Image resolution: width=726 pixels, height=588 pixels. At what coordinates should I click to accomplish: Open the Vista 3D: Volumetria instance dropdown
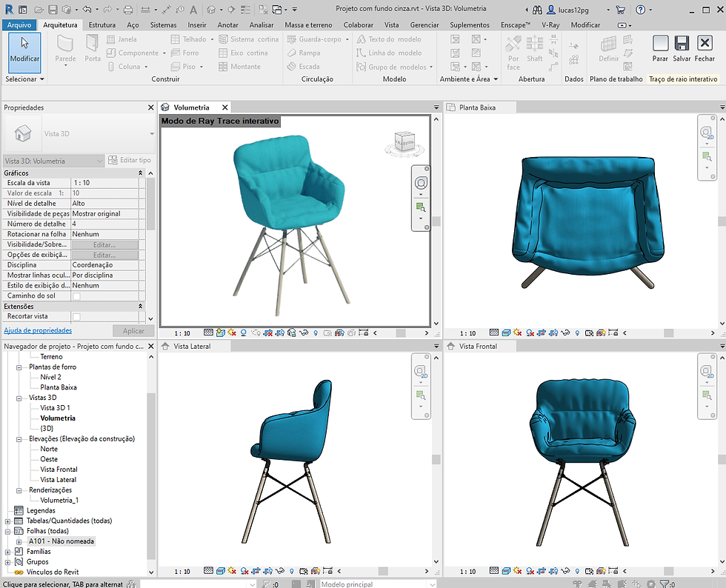tap(53, 161)
